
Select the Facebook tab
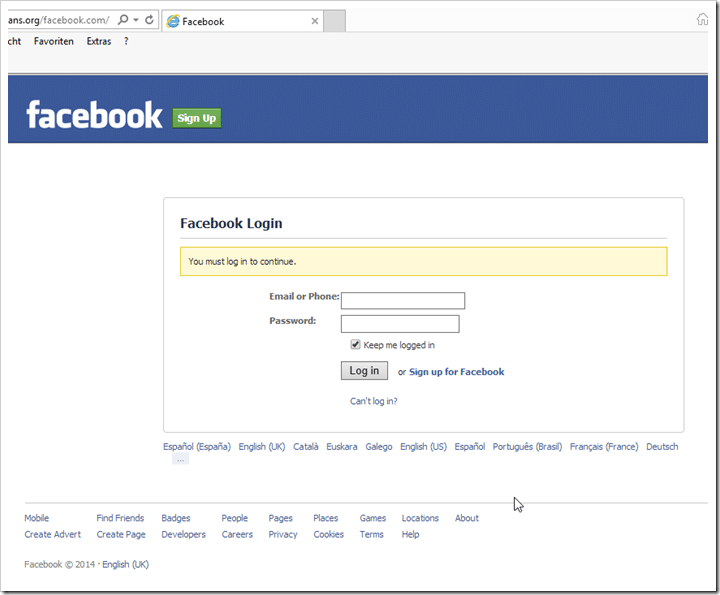242,21
